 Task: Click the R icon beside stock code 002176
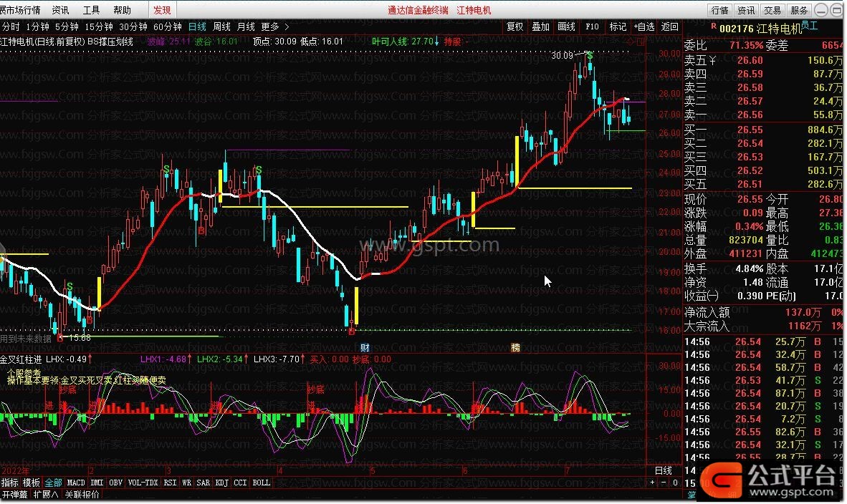pyautogui.click(x=714, y=26)
